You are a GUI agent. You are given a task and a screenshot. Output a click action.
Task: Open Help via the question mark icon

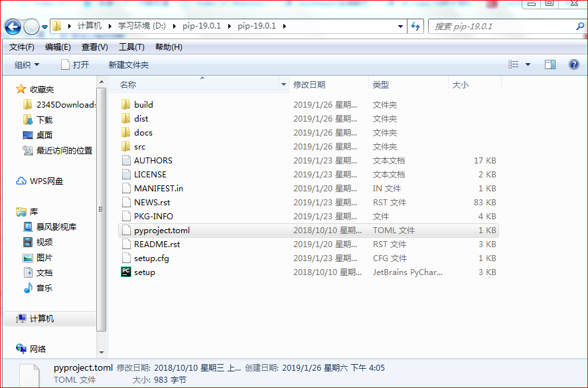coord(573,64)
